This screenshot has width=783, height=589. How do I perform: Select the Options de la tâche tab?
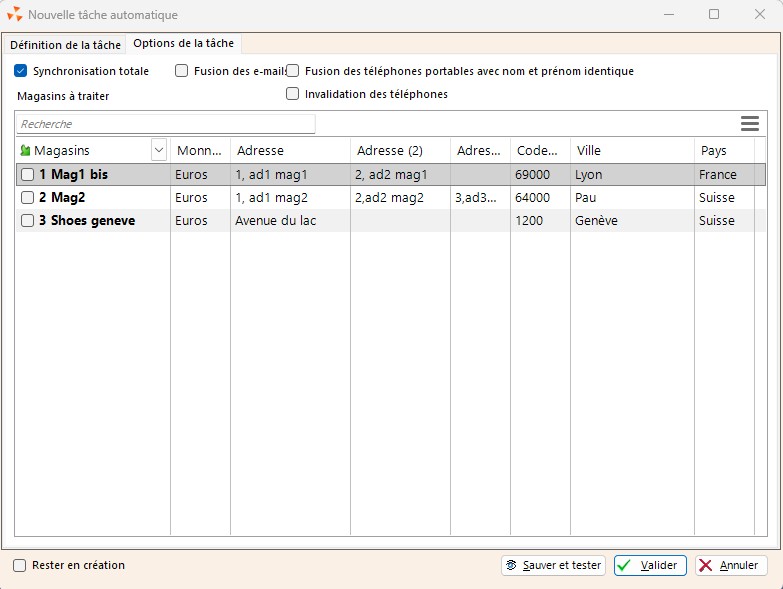pyautogui.click(x=183, y=44)
